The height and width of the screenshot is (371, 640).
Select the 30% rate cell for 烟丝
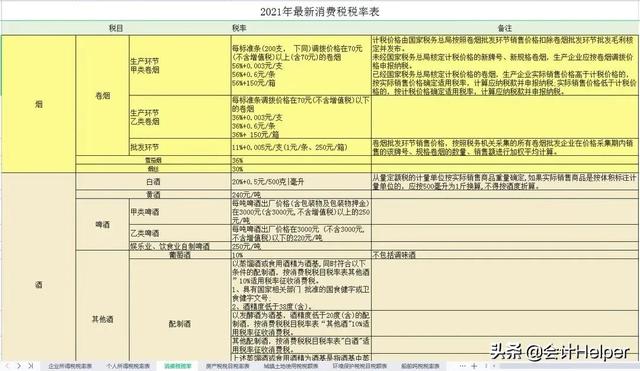tap(301, 169)
